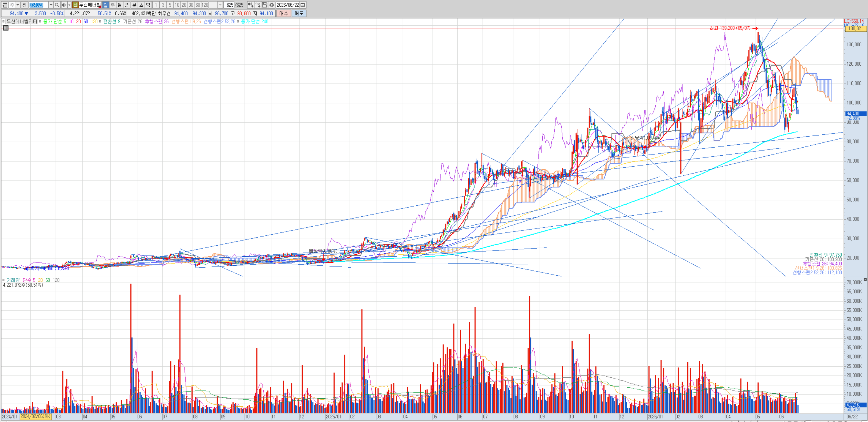This screenshot has height=422, width=868.
Task: Select interval preset 10
Action: 177,5
